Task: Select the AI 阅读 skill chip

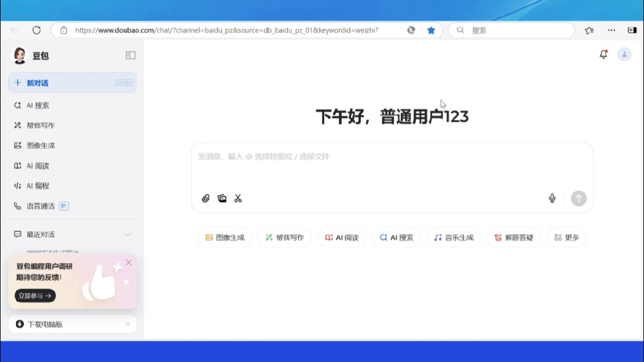Action: [x=342, y=237]
